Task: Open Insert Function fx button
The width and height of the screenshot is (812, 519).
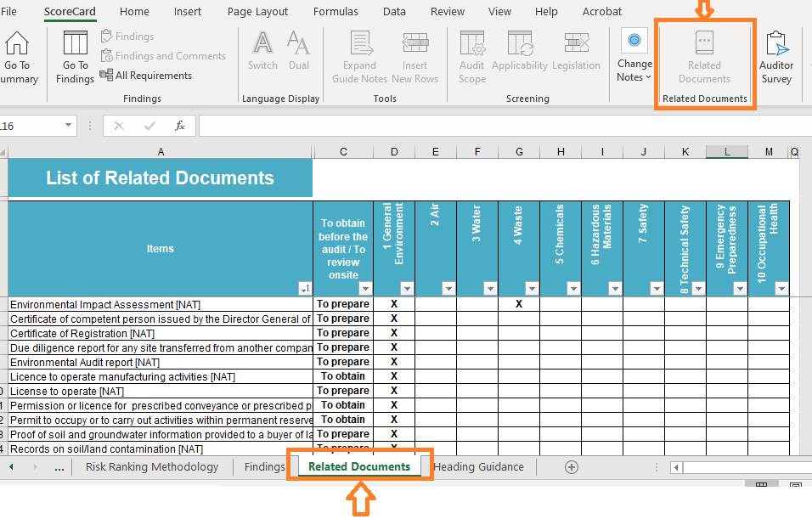Action: [180, 126]
